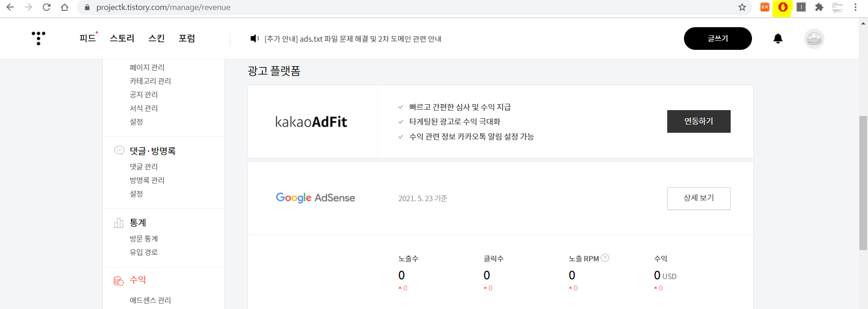Open 댓글 관리 in the sidebar
868x309 pixels.
(144, 167)
